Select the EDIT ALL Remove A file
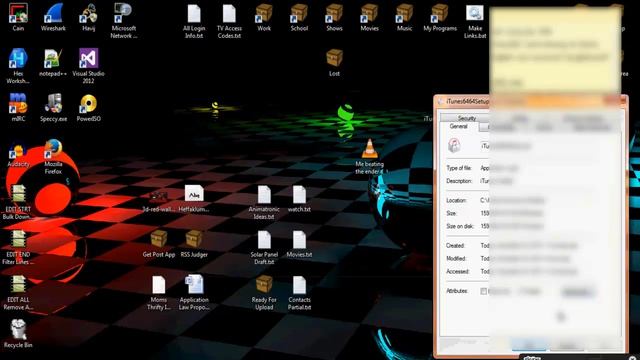 pos(18,292)
